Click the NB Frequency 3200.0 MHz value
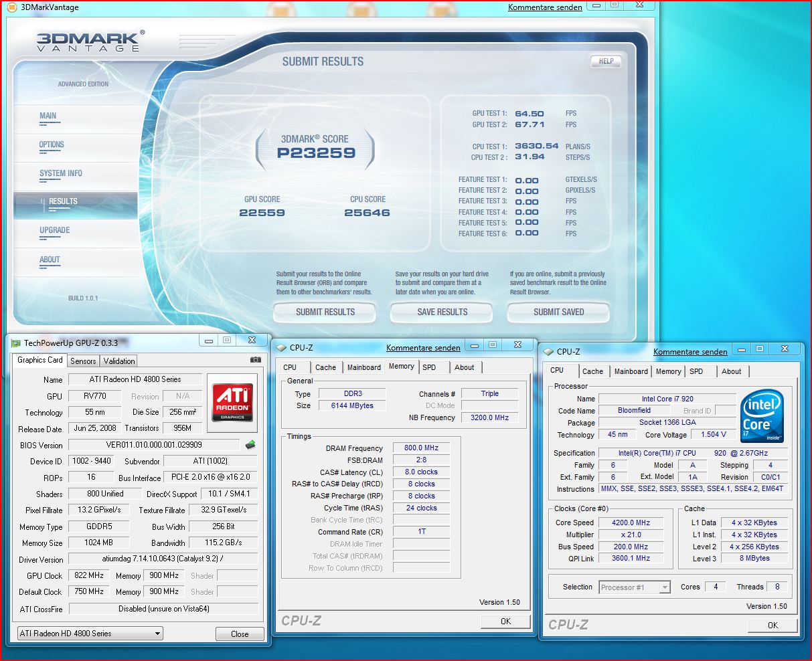812x661 pixels. [491, 417]
